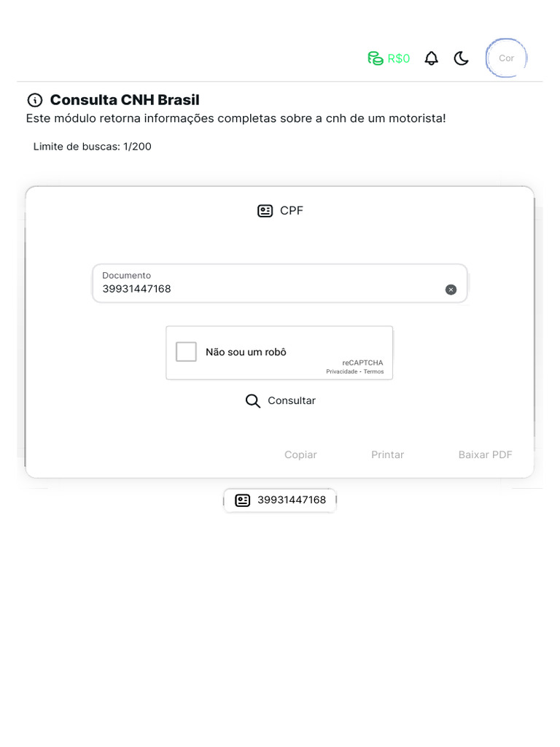Image resolution: width=560 pixels, height=747 pixels.
Task: Click Copiar to copy the result
Action: coord(300,454)
